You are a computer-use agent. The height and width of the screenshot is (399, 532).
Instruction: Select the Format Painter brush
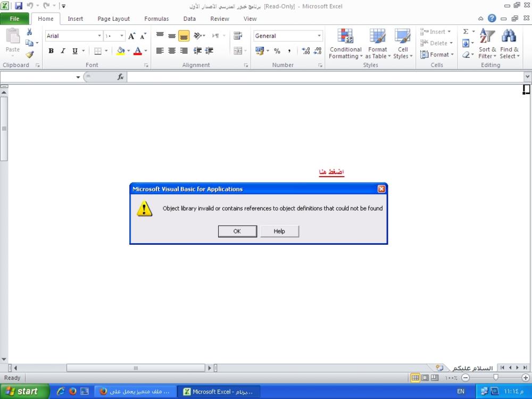click(29, 54)
